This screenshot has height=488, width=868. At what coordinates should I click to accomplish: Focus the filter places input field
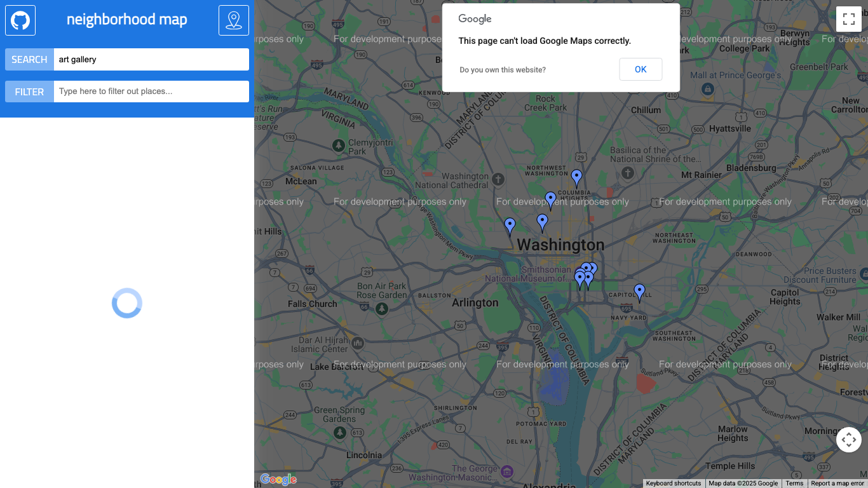click(151, 91)
